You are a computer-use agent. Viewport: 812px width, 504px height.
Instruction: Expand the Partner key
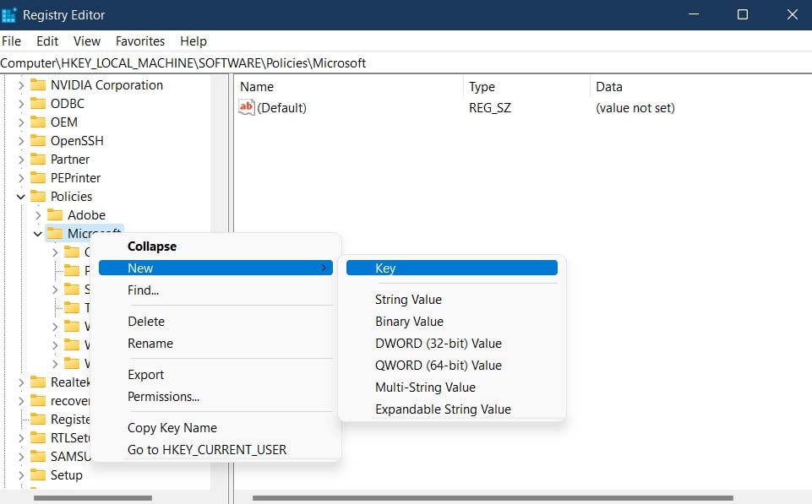21,160
